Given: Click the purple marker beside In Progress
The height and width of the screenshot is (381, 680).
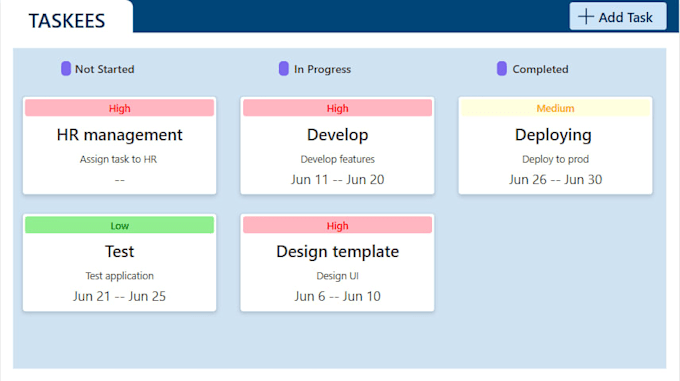Looking at the screenshot, I should click(284, 68).
